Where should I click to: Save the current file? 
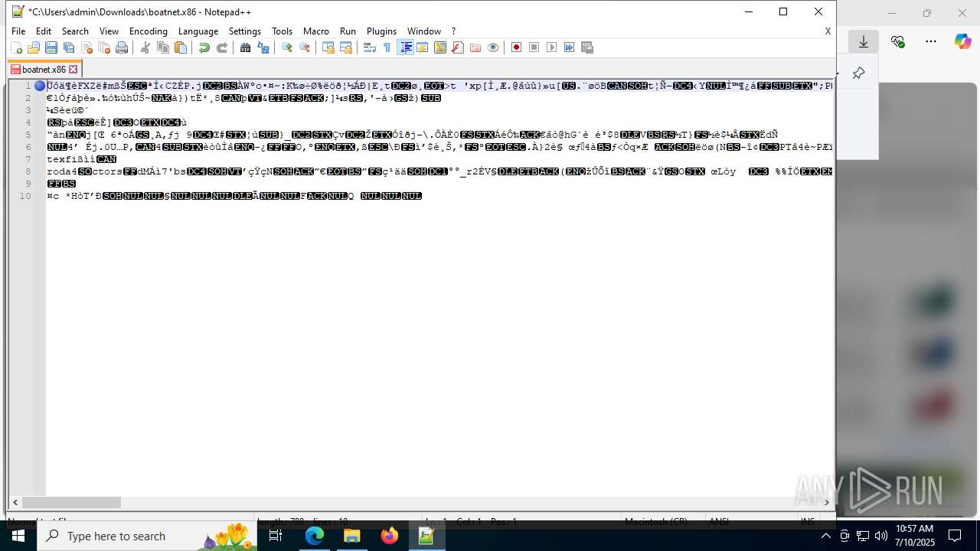tap(51, 47)
